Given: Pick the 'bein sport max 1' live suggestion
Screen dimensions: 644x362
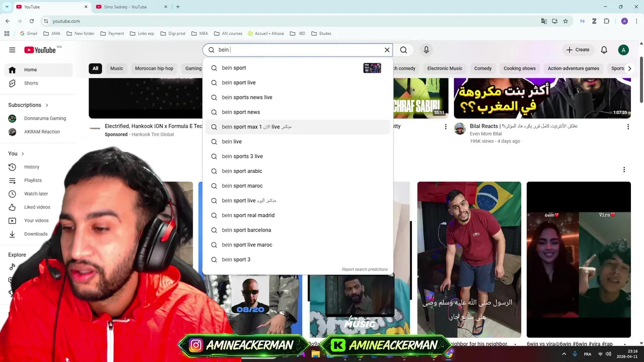Looking at the screenshot, I should [297, 127].
